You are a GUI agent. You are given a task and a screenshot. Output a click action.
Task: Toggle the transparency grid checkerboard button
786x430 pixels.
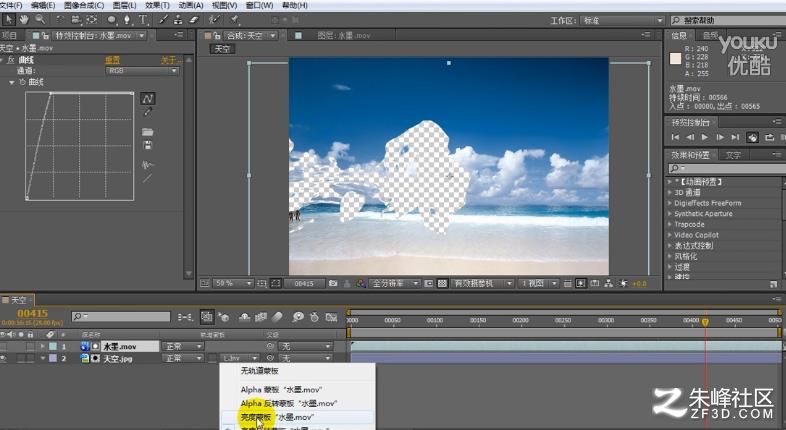pyautogui.click(x=443, y=284)
